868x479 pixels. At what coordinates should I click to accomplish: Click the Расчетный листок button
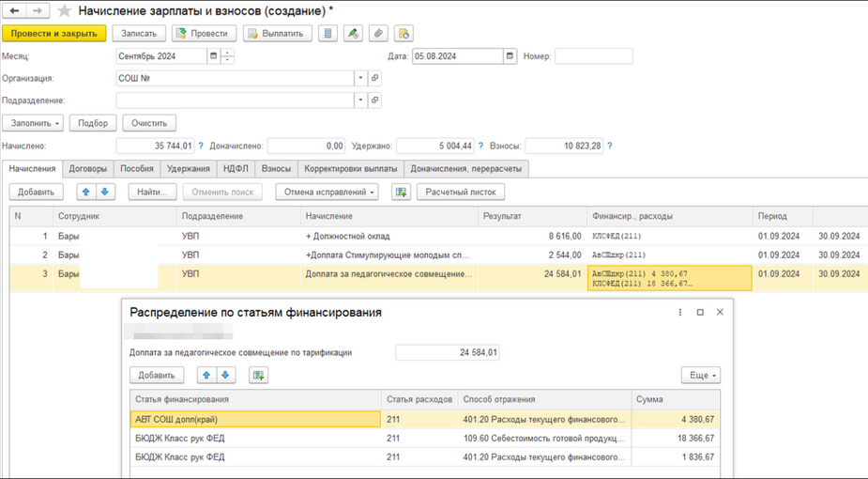coord(461,192)
